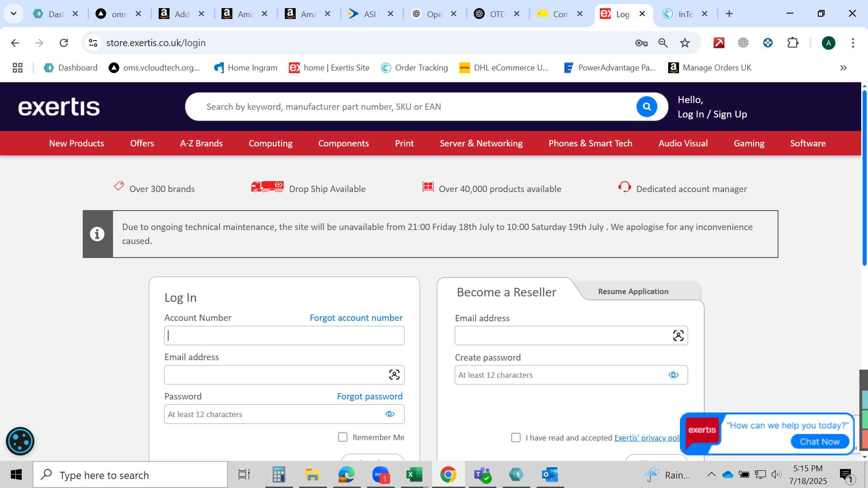This screenshot has height=488, width=868.
Task: Open the Offers menu
Action: [x=142, y=143]
